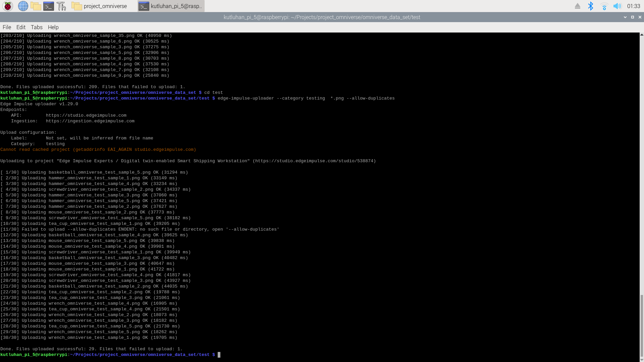The height and width of the screenshot is (362, 644).
Task: Click the orange 'Cannot read cached project' warning
Action: (98, 149)
